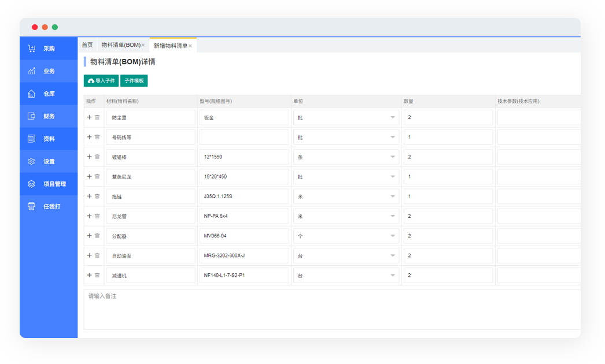Switch to the 物料清单(BOM) tab
605x364 pixels.
point(120,45)
